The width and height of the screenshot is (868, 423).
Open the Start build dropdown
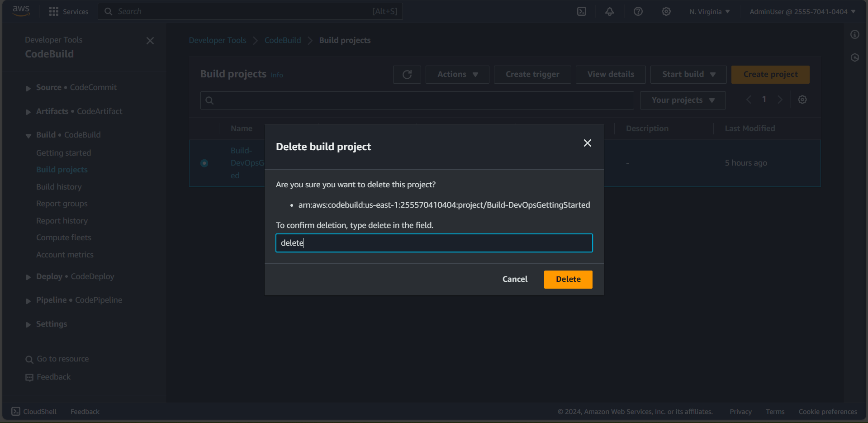(x=688, y=75)
